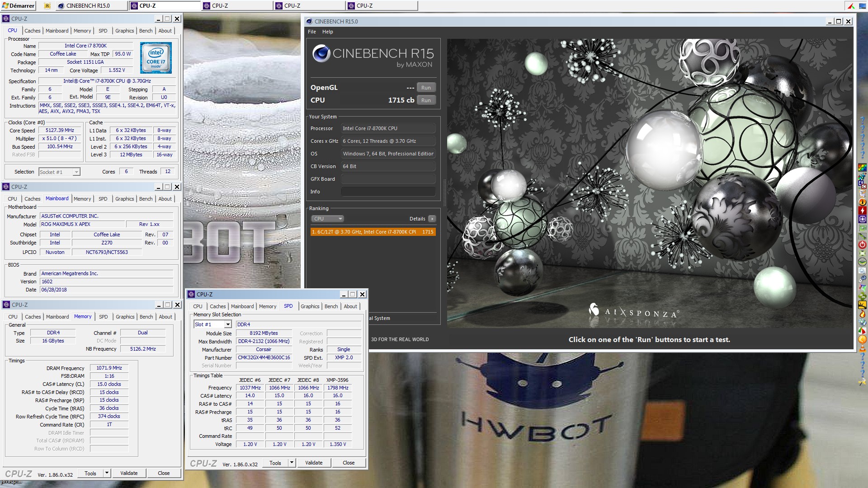The image size is (868, 488).
Task: Switch to Caches tab in top CPU-Z window
Action: click(x=32, y=31)
